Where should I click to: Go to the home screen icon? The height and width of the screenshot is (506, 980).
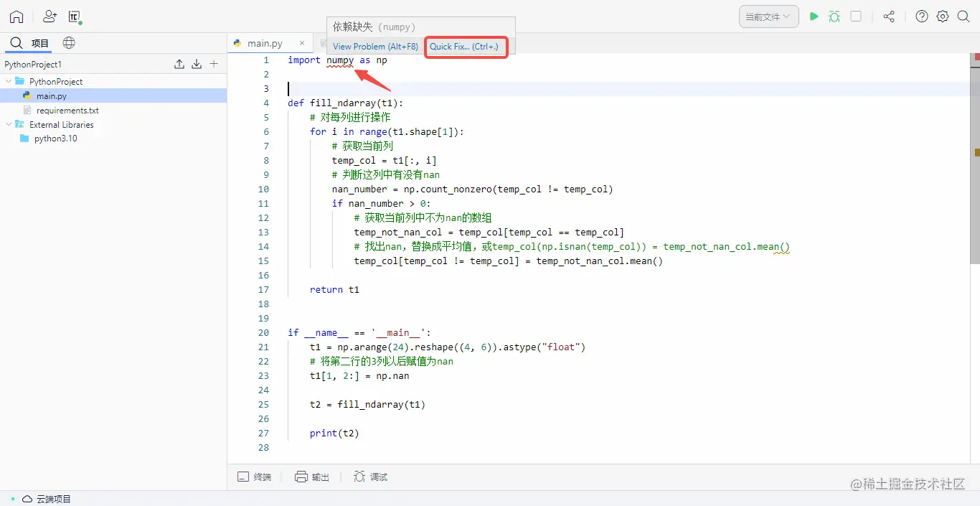point(17,17)
